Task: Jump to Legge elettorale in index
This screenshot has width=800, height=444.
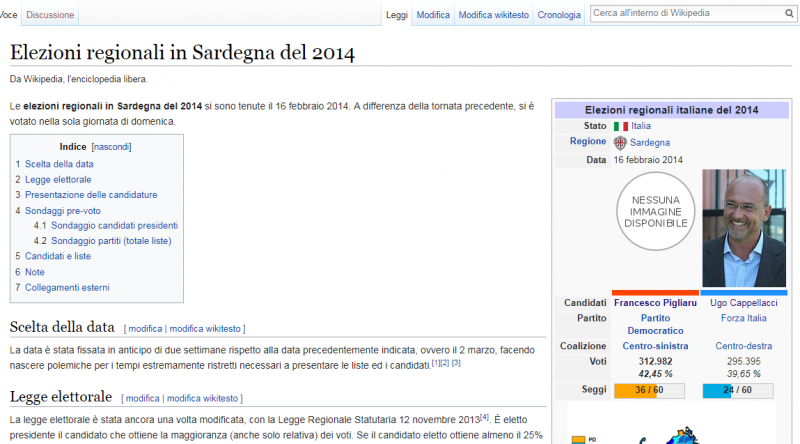Action: coord(58,180)
